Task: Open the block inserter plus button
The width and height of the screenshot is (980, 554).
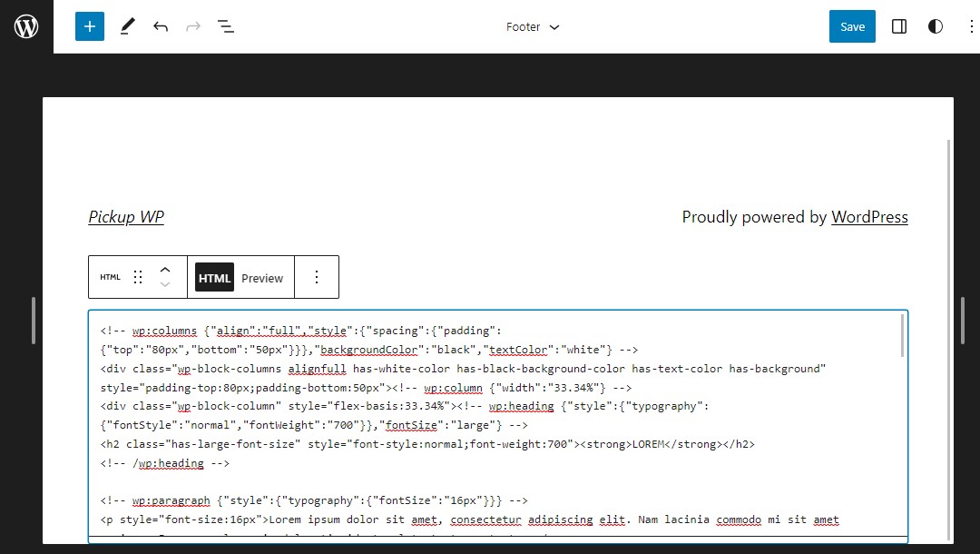Action: coord(89,26)
